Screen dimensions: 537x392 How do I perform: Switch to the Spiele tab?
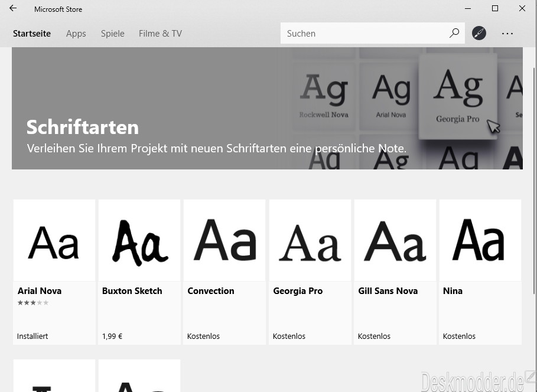click(x=113, y=34)
